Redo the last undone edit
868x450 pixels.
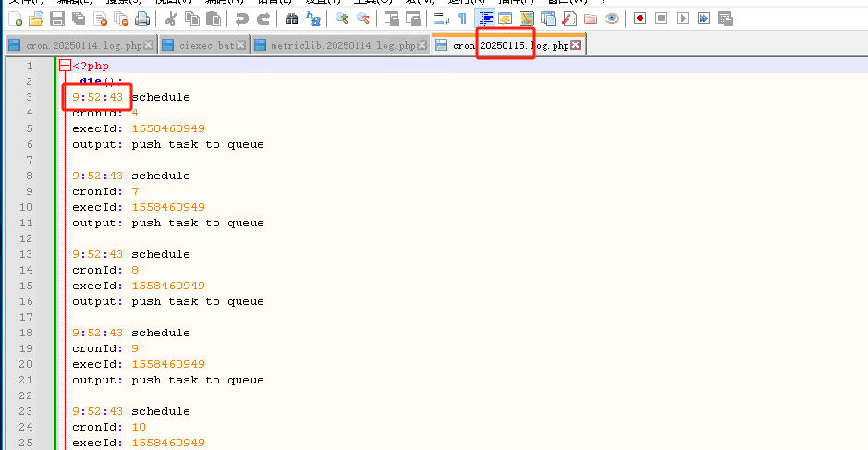(263, 18)
